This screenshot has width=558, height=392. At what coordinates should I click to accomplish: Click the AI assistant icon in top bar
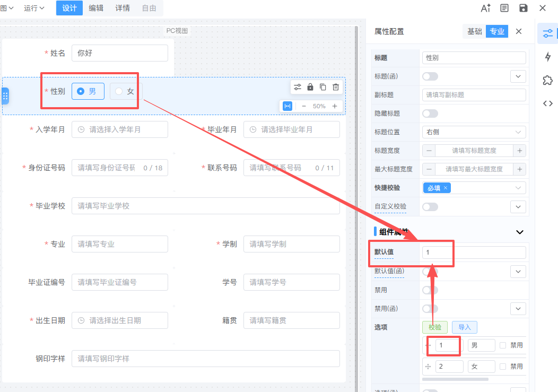[485, 8]
